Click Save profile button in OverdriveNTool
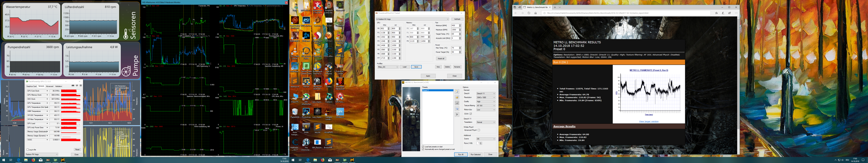This screenshot has width=868, height=163. [x=416, y=67]
